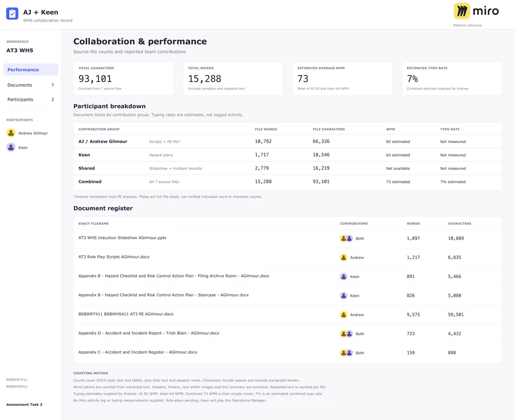Select Andrew Gilmour in participants list

pos(27,133)
